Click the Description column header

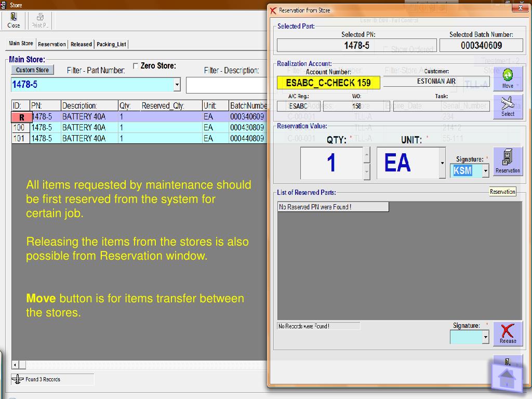click(x=89, y=106)
